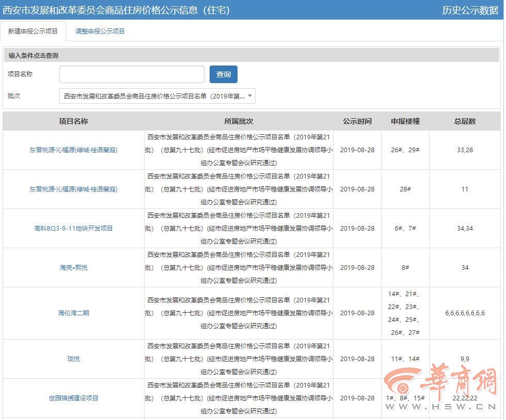Viewport: 506px width, 420px height.
Task: Switch to 调整申报公示项目 tab
Action: click(100, 31)
